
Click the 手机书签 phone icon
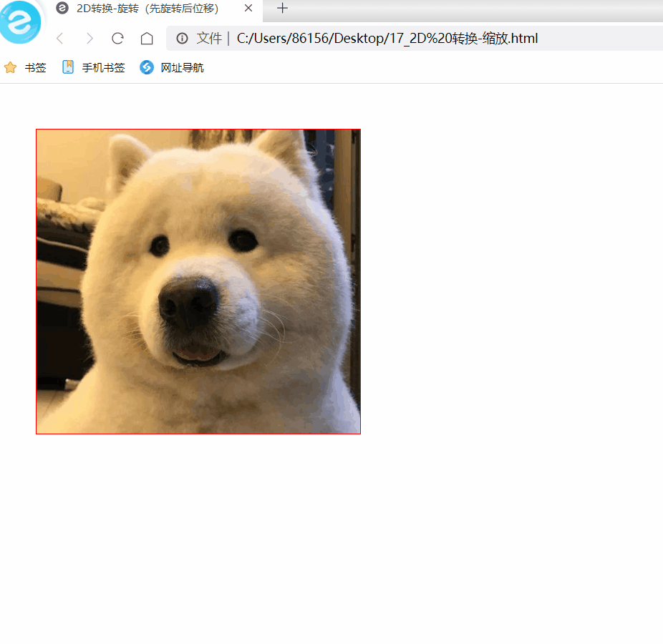pyautogui.click(x=67, y=67)
